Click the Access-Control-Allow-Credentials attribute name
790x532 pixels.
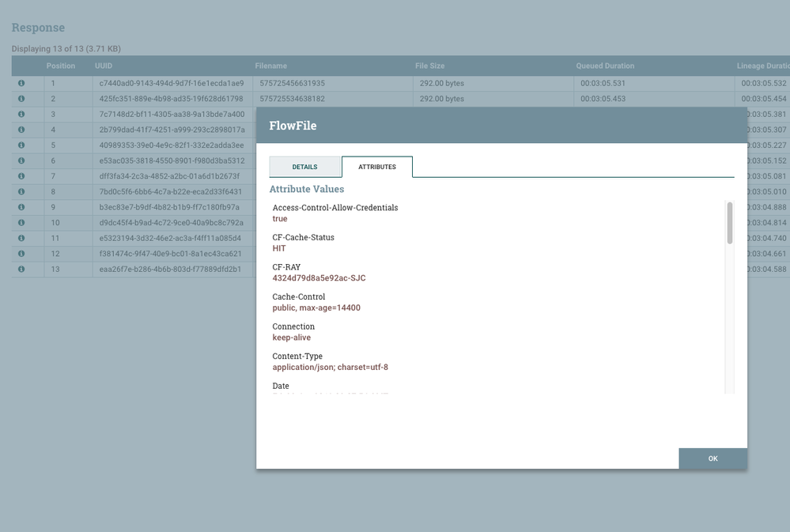[x=335, y=208]
